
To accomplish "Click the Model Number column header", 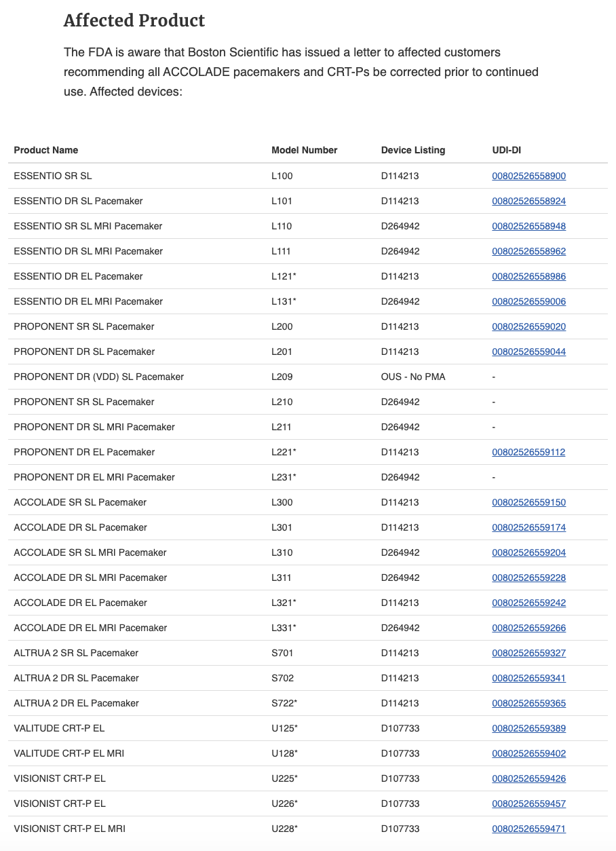I will 305,150.
